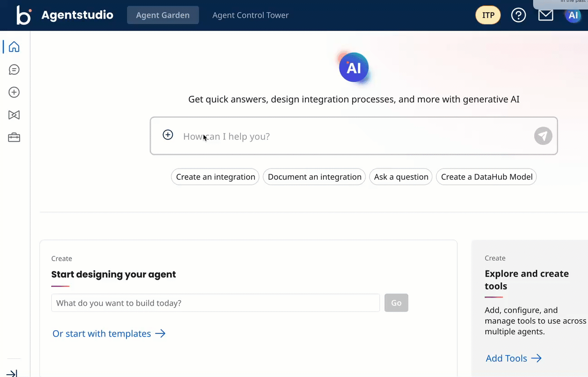The height and width of the screenshot is (377, 588).
Task: Select the Create an integration suggestion
Action: [x=215, y=177]
